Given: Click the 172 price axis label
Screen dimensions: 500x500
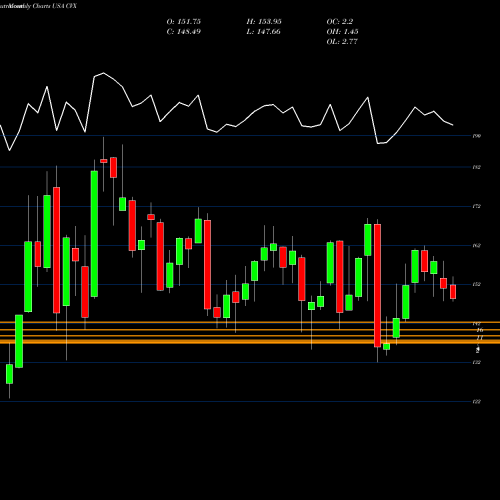Looking at the screenshot, I should [x=477, y=207].
